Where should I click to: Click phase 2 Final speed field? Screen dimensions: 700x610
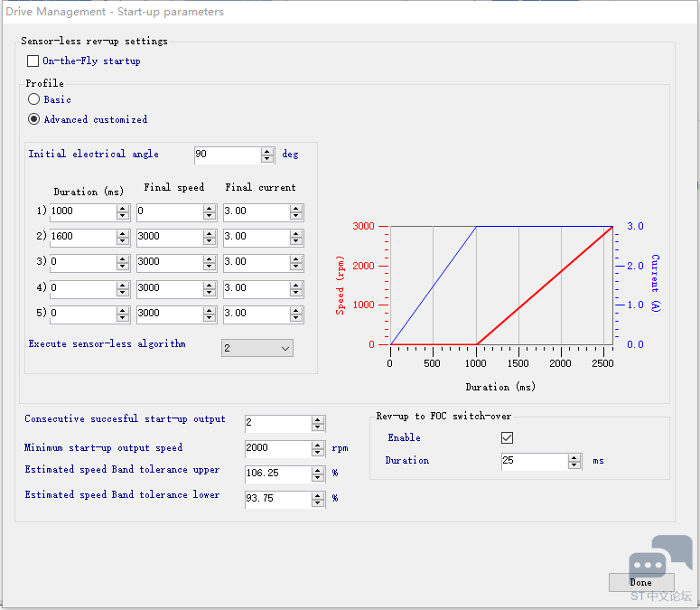tap(168, 237)
